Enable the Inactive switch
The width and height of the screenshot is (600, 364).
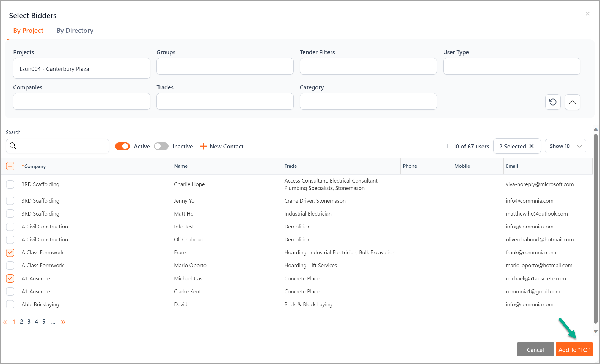pos(161,146)
